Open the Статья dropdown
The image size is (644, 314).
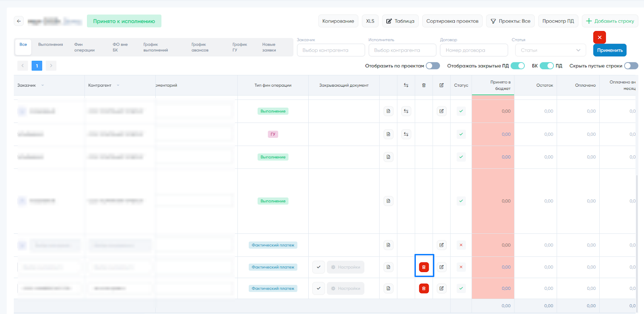550,50
